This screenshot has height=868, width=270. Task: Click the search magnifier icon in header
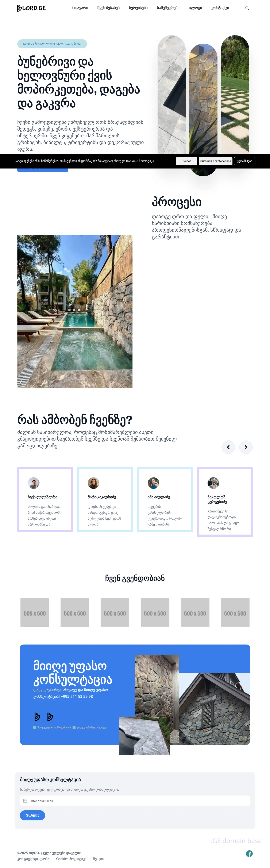pos(247,8)
